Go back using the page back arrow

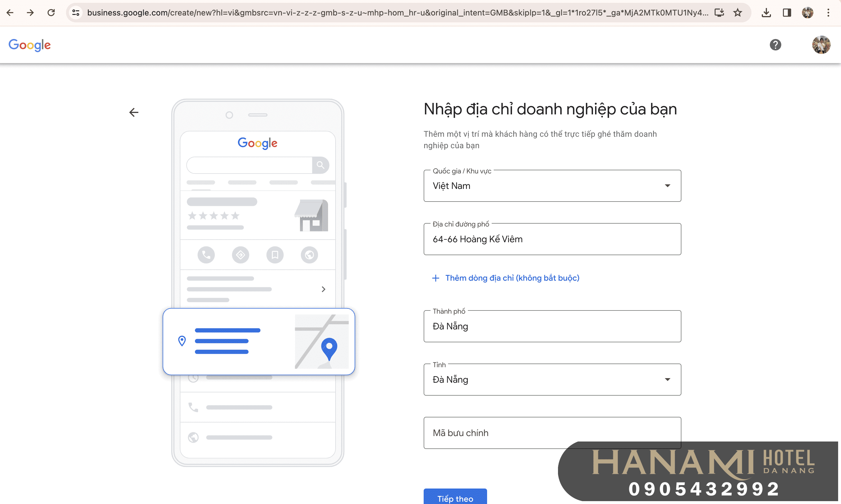133,112
